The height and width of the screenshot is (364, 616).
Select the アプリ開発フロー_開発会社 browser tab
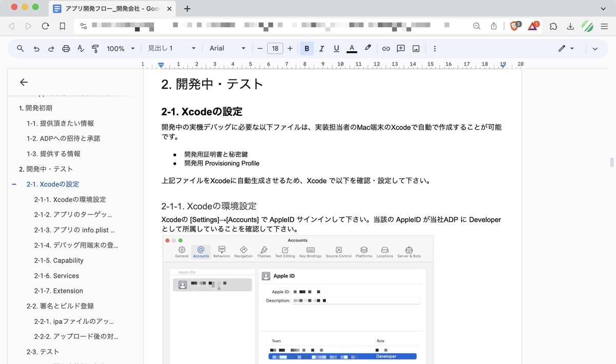tap(112, 9)
